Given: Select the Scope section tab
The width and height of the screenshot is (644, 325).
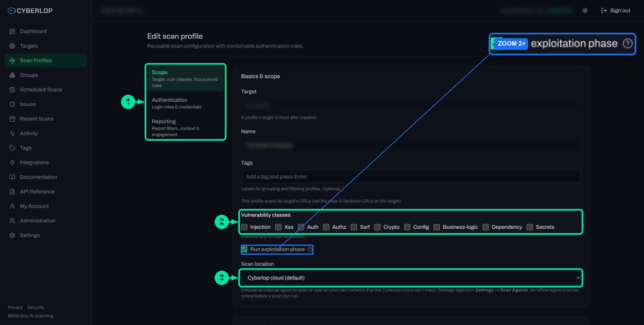Looking at the screenshot, I should pyautogui.click(x=185, y=79).
